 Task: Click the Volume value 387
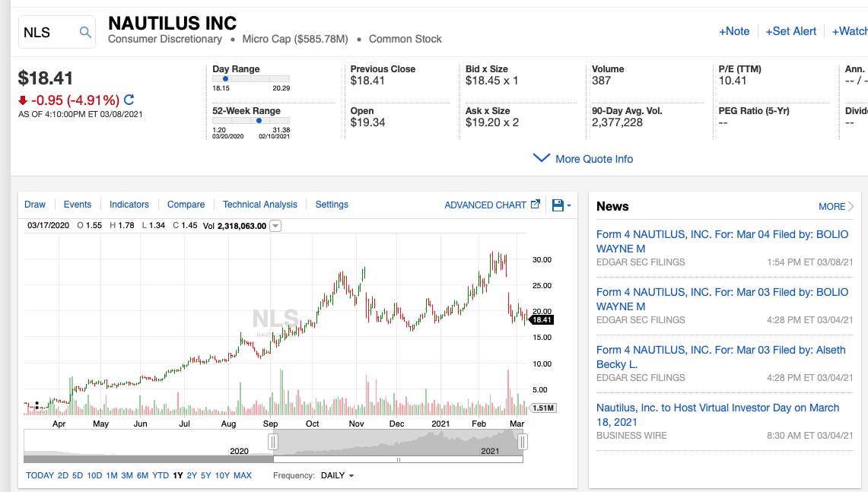pyautogui.click(x=601, y=81)
